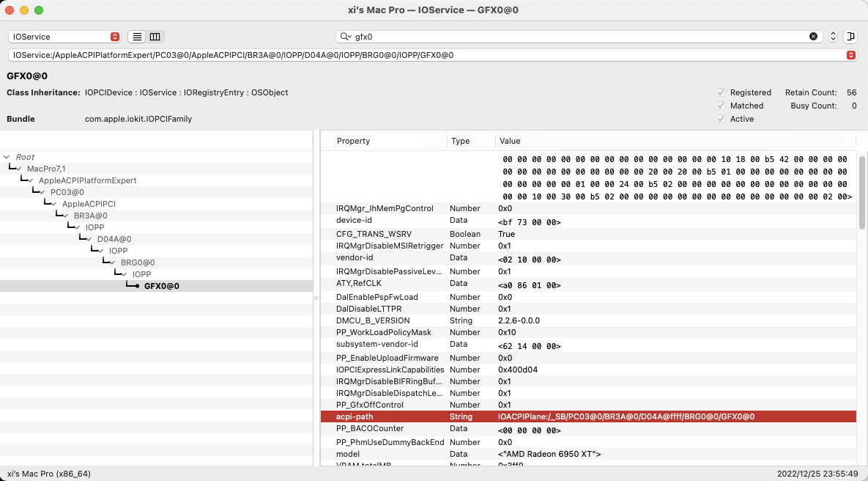Open the registry path dropdown

click(x=850, y=55)
